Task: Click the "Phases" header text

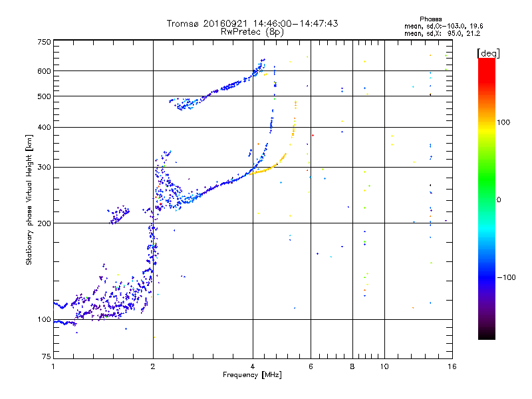Action: click(x=430, y=19)
